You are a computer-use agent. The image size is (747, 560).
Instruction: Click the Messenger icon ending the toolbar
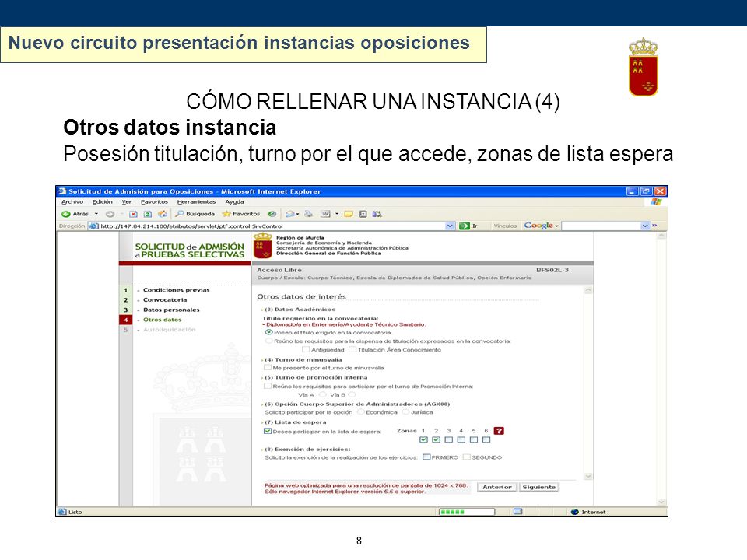pyautogui.click(x=377, y=215)
